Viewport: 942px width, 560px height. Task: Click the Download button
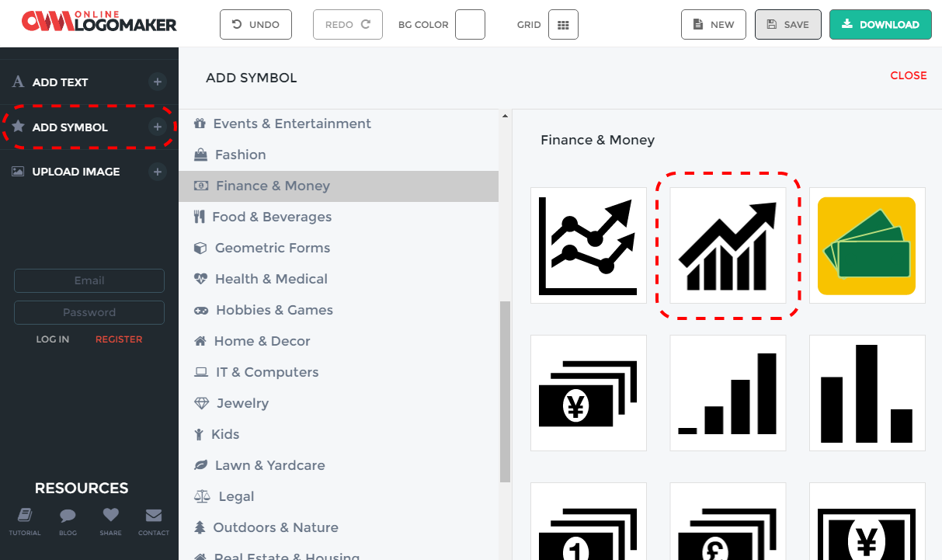click(x=880, y=25)
